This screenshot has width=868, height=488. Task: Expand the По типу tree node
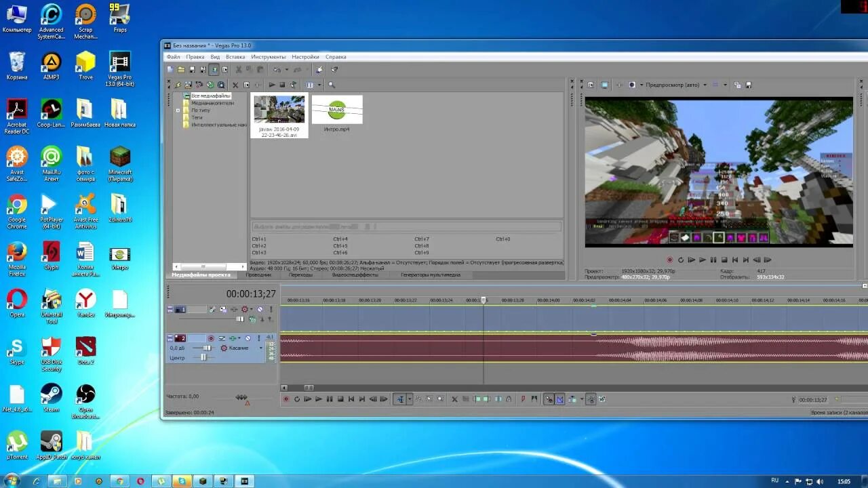tap(178, 110)
